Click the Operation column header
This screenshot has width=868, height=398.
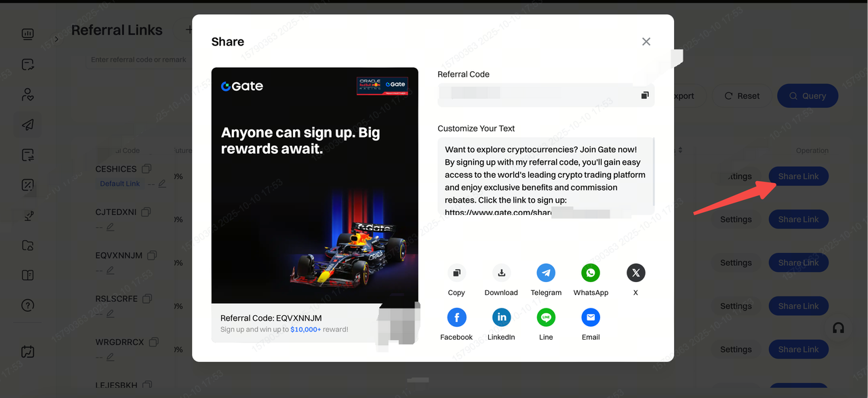[x=812, y=151]
